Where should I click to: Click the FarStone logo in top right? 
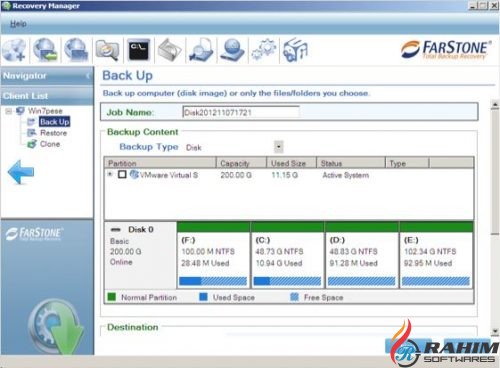446,50
